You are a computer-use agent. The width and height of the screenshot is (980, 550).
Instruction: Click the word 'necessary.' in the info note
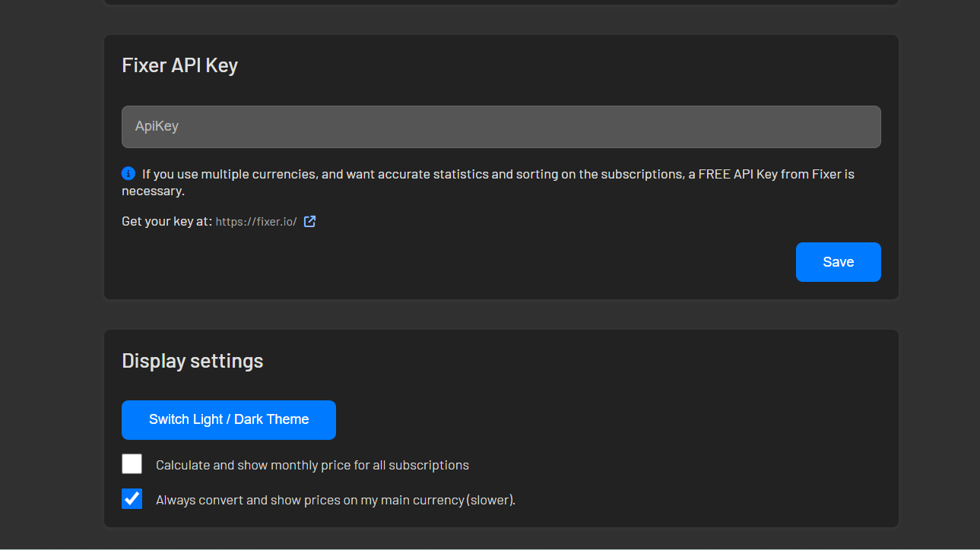[x=153, y=191]
